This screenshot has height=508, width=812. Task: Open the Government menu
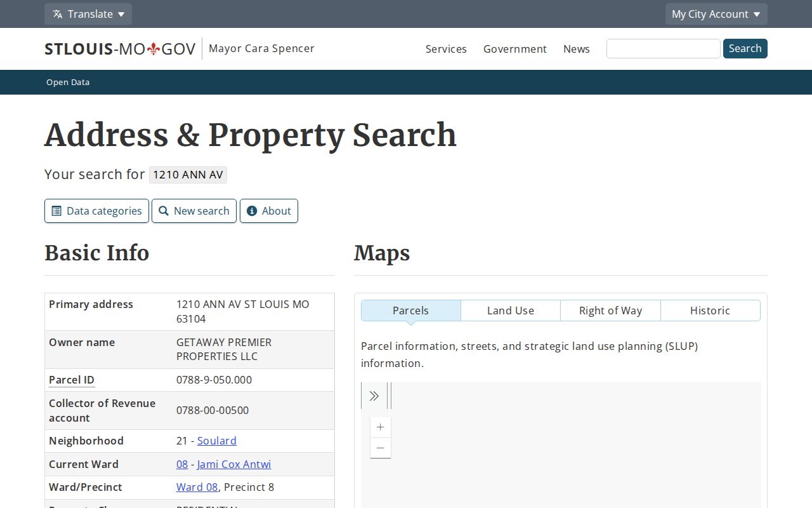coord(515,49)
